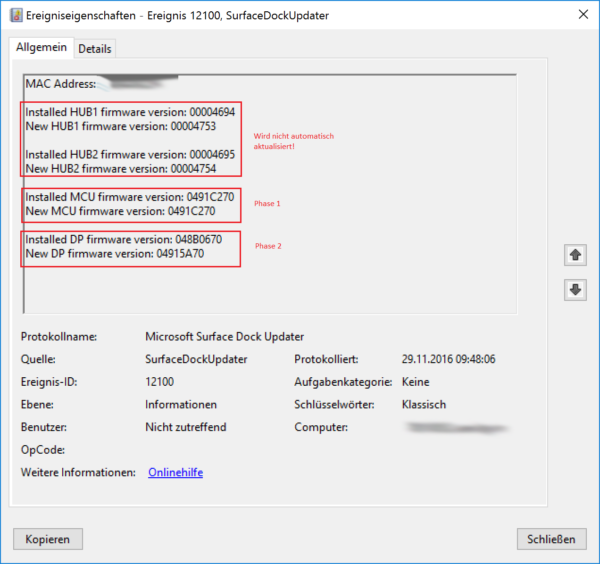The height and width of the screenshot is (564, 600).
Task: Click the Aufgabenkategorie value 'Keine'
Action: 416,382
